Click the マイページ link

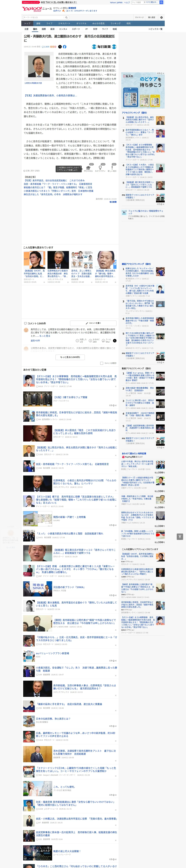139,18
